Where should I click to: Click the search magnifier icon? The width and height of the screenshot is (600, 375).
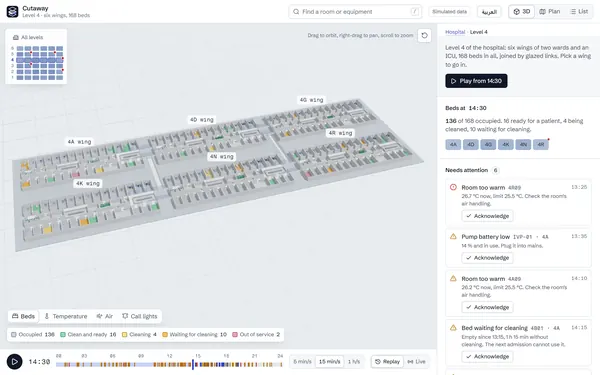coord(296,12)
